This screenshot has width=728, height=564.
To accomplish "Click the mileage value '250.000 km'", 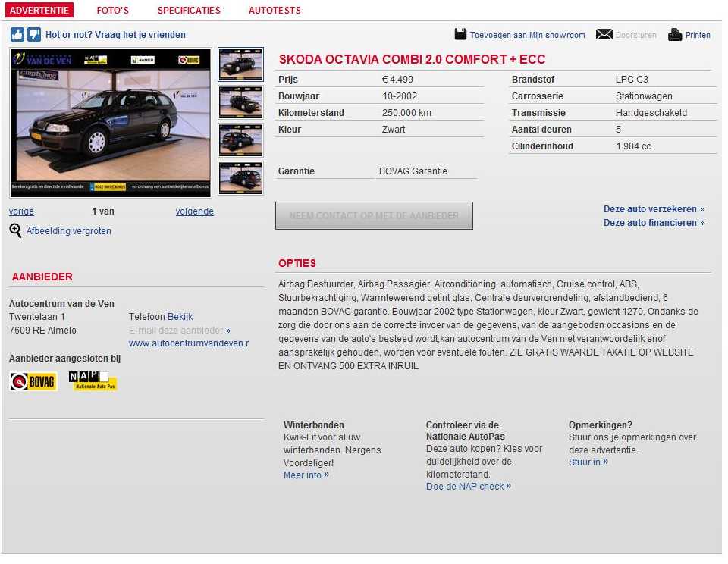I will pos(406,113).
